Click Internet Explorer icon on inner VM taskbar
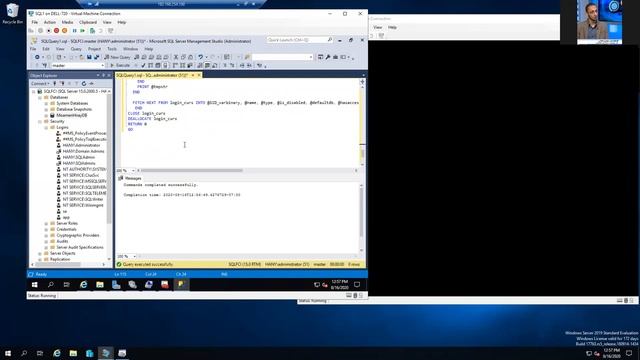Screen dimensions: 640x360 (x=84, y=284)
